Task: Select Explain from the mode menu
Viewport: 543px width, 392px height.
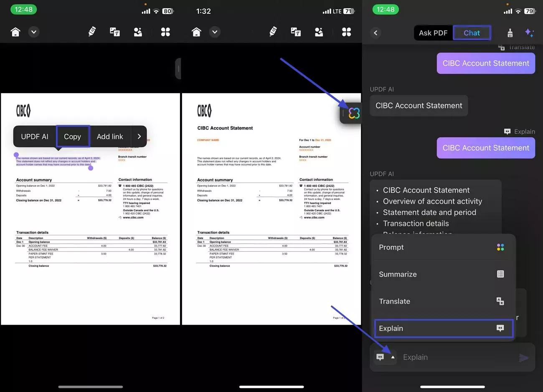Action: coord(443,328)
